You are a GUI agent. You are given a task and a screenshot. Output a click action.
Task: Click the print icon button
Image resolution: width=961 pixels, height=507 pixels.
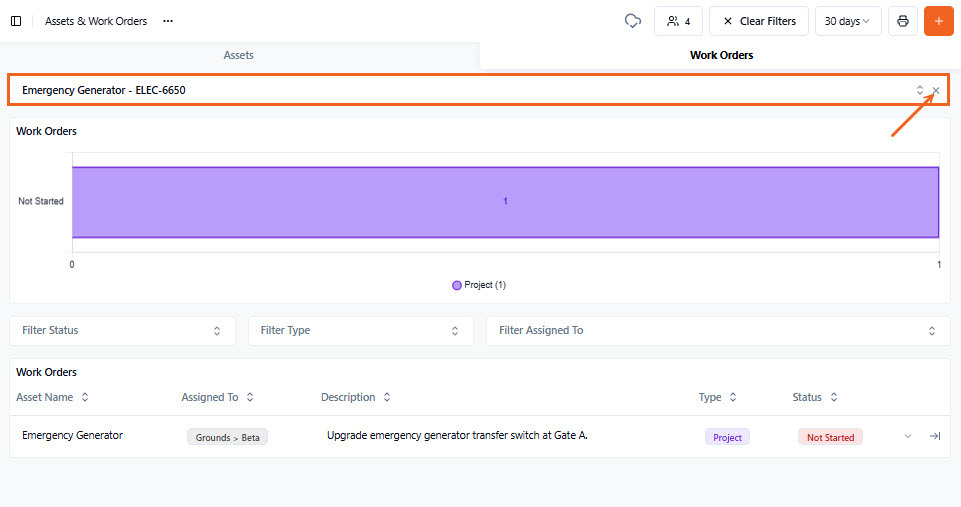(903, 21)
